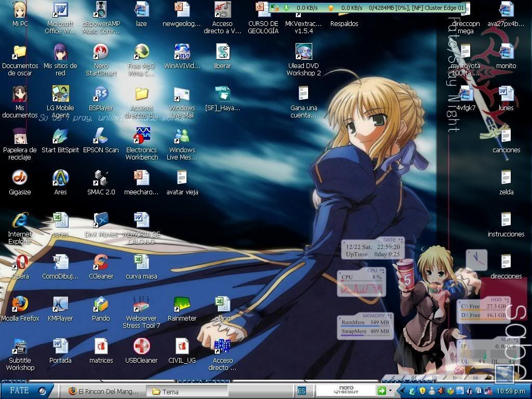Click the Rainmeter MEMORY widget
The image size is (532, 399).
coord(365,326)
